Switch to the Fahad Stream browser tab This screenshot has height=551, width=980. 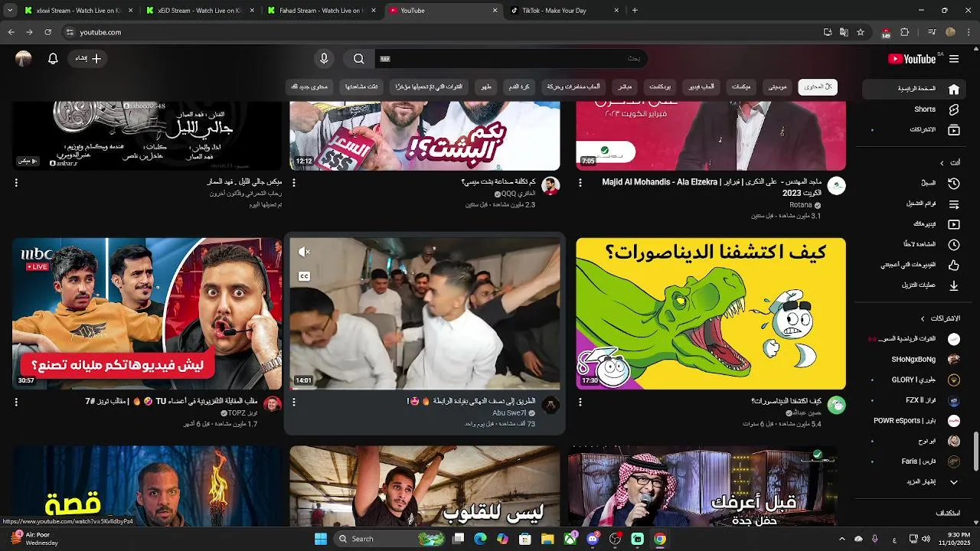tap(320, 11)
